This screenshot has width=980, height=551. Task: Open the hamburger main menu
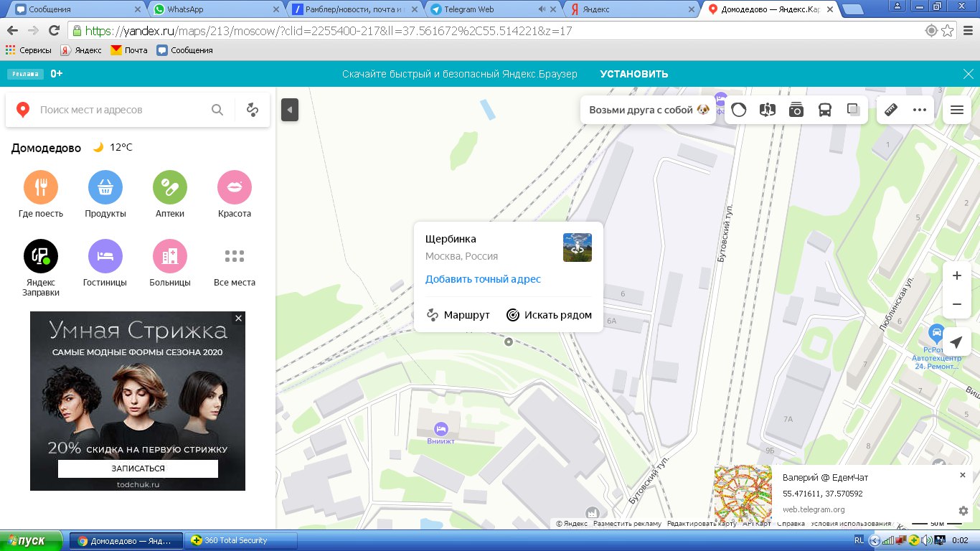(x=956, y=110)
